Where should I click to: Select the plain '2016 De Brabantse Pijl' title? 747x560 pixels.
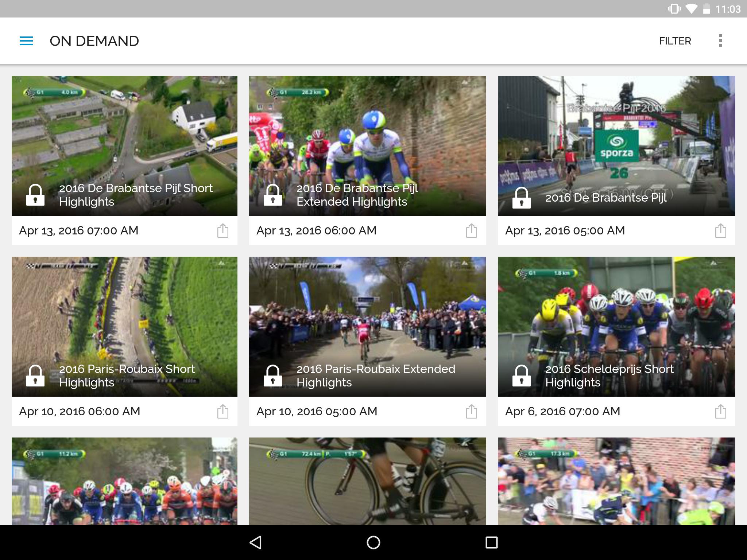pyautogui.click(x=606, y=198)
